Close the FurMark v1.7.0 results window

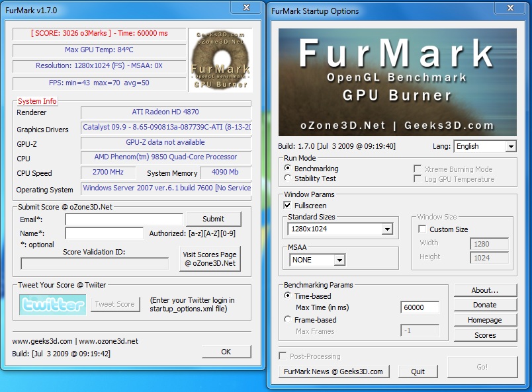coord(247,7)
